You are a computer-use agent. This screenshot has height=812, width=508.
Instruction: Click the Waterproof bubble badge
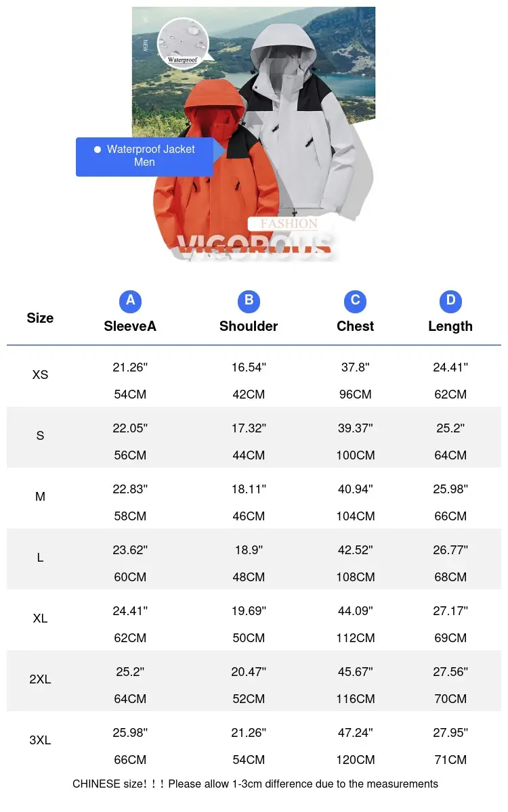(184, 44)
